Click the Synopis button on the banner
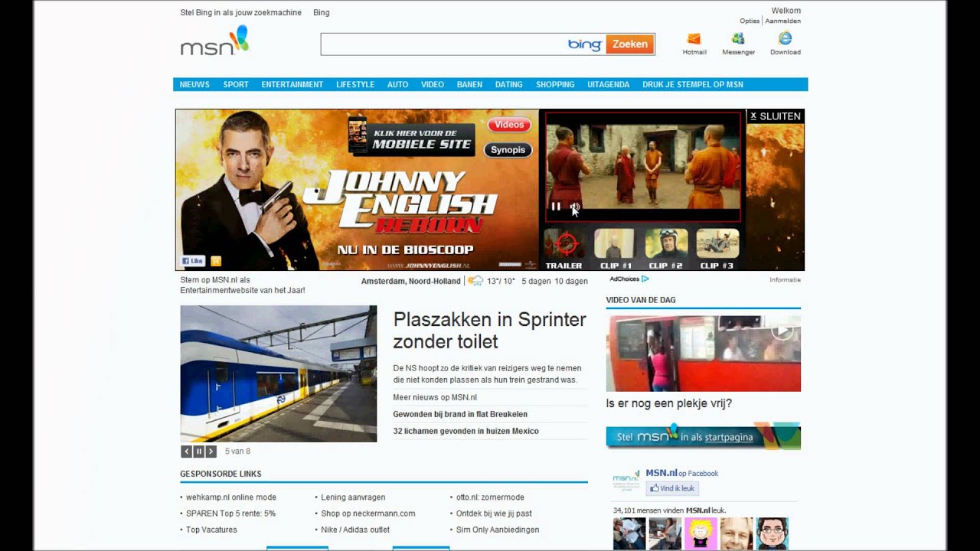980x551 pixels. [508, 150]
